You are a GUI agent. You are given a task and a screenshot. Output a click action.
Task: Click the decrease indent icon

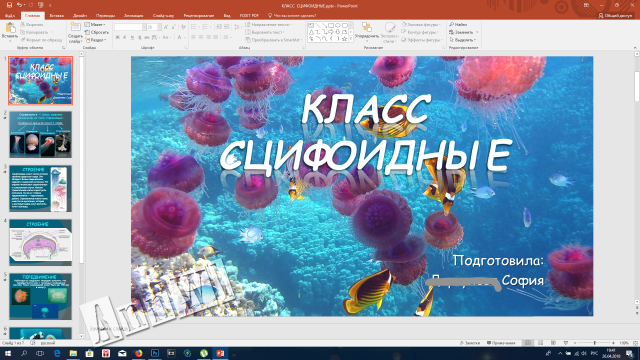click(219, 27)
